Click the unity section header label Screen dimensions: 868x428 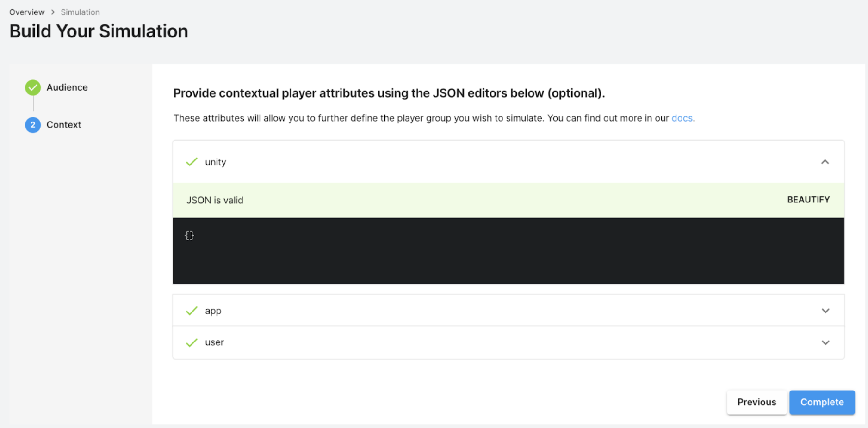[216, 162]
